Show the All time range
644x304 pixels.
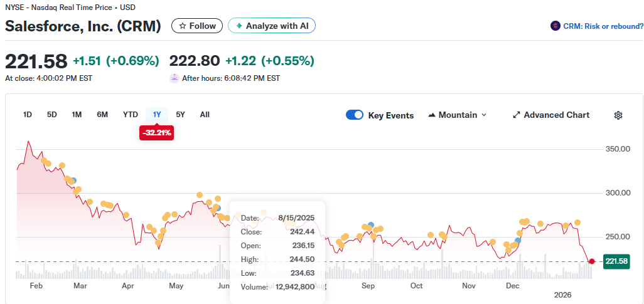[x=205, y=115]
